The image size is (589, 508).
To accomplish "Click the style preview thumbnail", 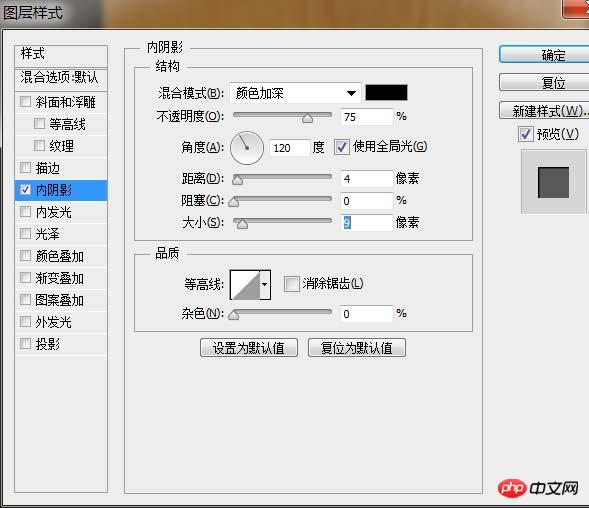I will click(553, 182).
